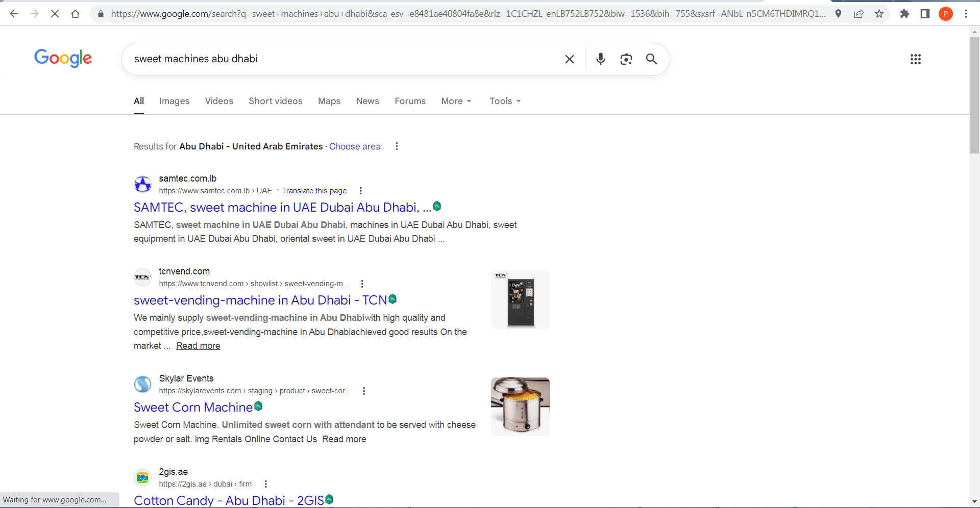Open options next to Choose area
Screen dimensions: 980x508
[397, 146]
